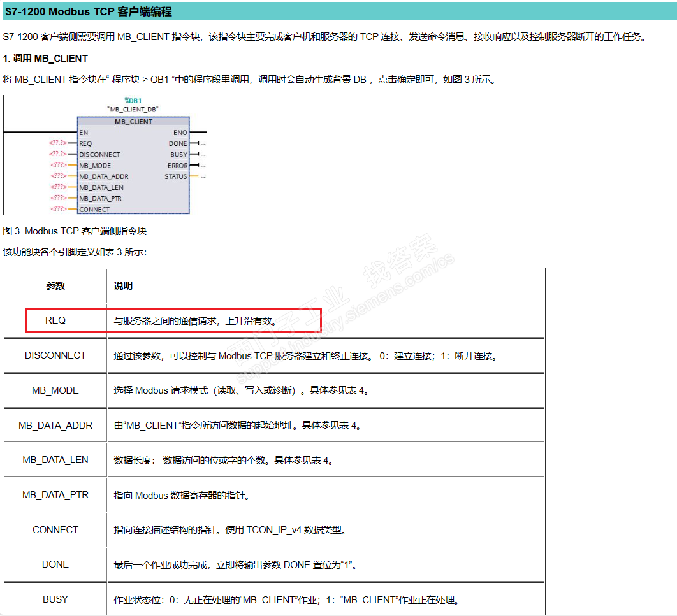The height and width of the screenshot is (616, 677).
Task: Click the REQ parameter cell in the table
Action: point(55,320)
